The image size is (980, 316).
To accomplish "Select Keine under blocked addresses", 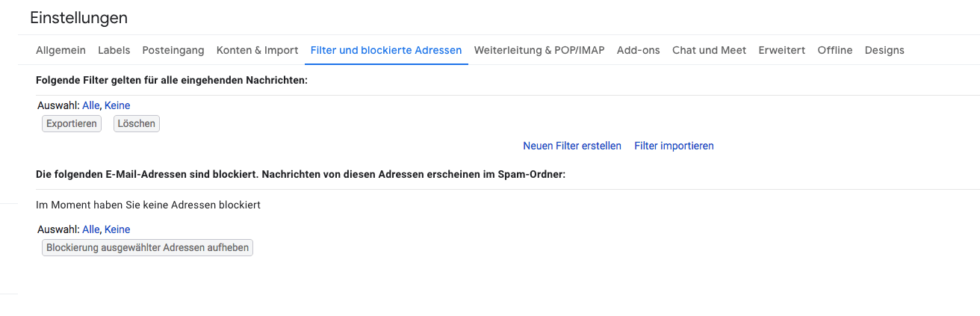I will coord(117,229).
